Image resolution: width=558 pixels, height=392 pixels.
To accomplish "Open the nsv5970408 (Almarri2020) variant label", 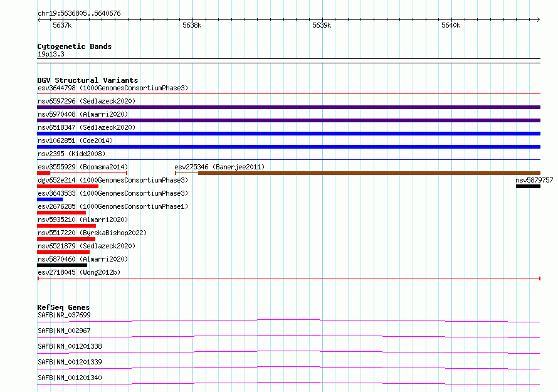I will [x=83, y=114].
